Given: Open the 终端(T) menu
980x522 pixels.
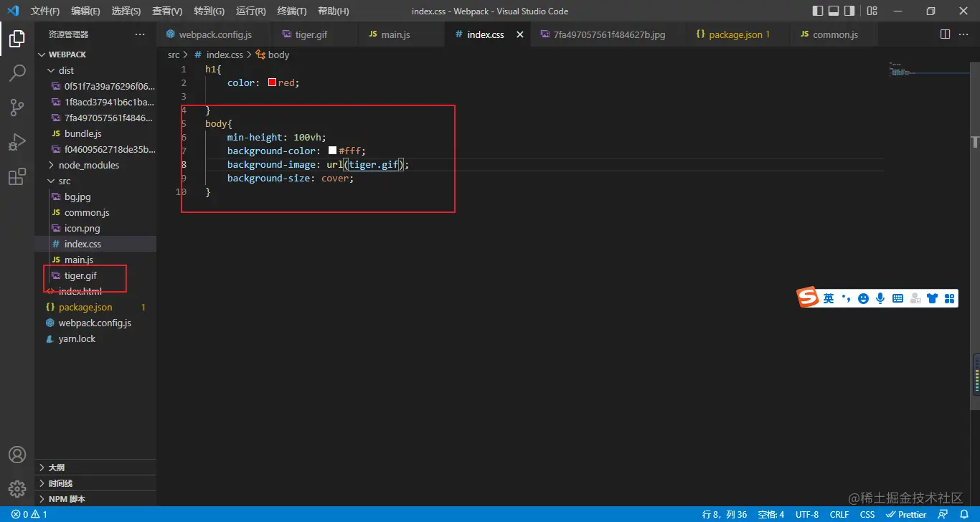Looking at the screenshot, I should coord(291,11).
